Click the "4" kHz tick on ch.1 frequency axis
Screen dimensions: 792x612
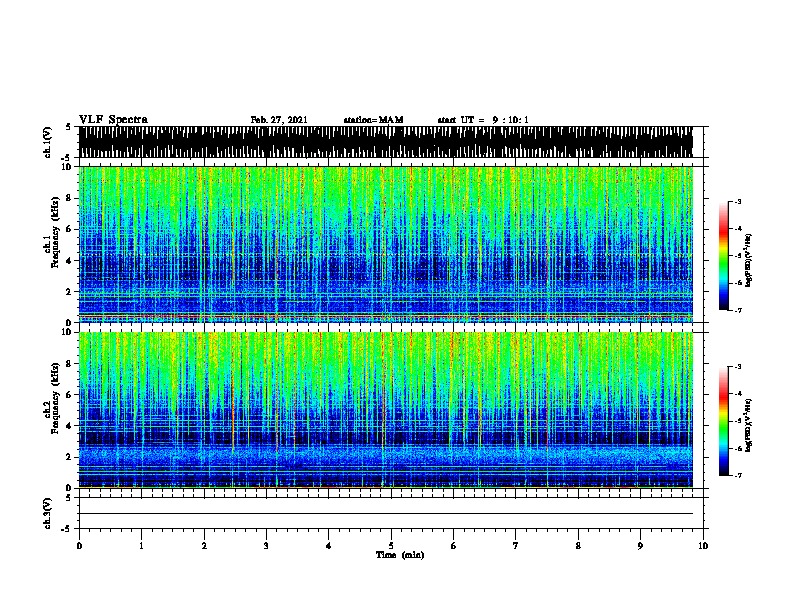[69, 261]
